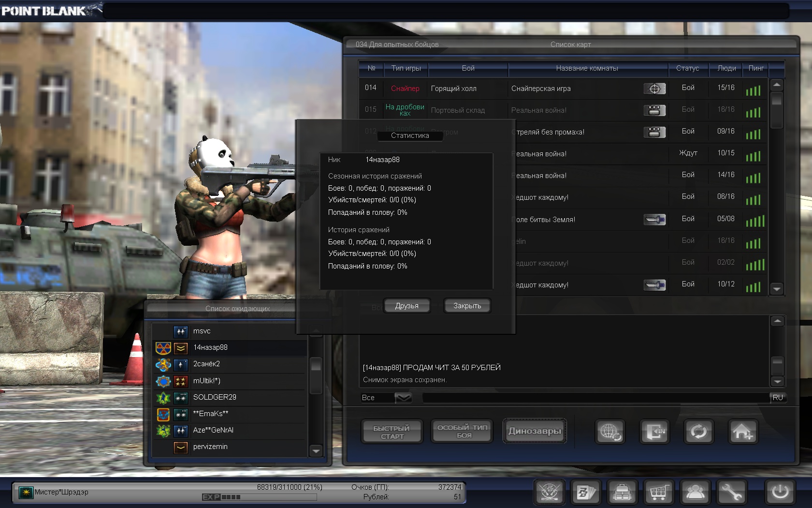
Task: Open settings with the wrench icon
Action: coord(732,493)
